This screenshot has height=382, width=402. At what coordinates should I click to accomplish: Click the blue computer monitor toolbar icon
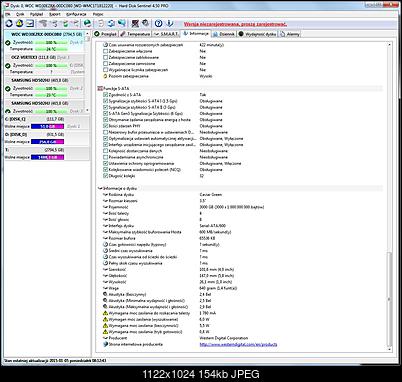(x=122, y=23)
